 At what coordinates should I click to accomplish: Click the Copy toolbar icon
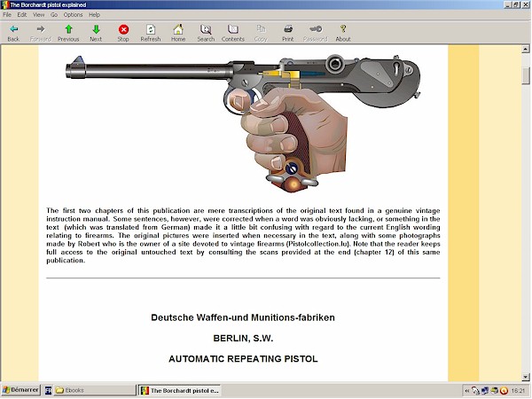click(261, 33)
